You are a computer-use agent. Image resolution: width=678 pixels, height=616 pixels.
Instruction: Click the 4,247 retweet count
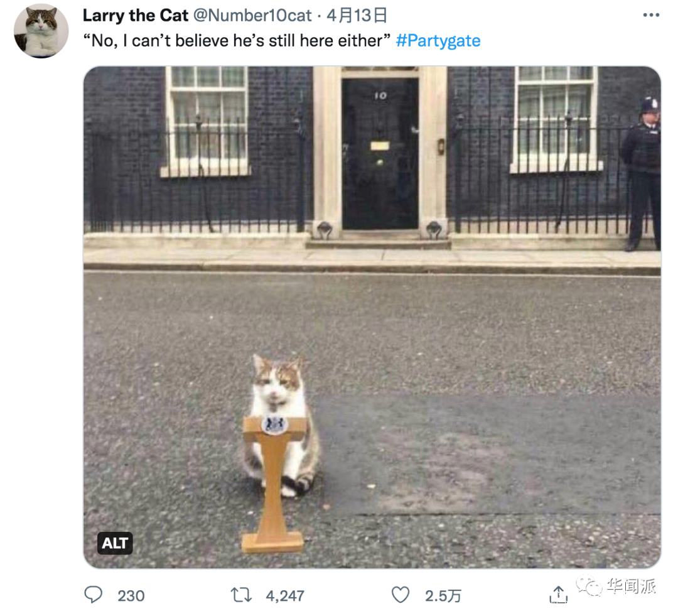click(x=285, y=595)
